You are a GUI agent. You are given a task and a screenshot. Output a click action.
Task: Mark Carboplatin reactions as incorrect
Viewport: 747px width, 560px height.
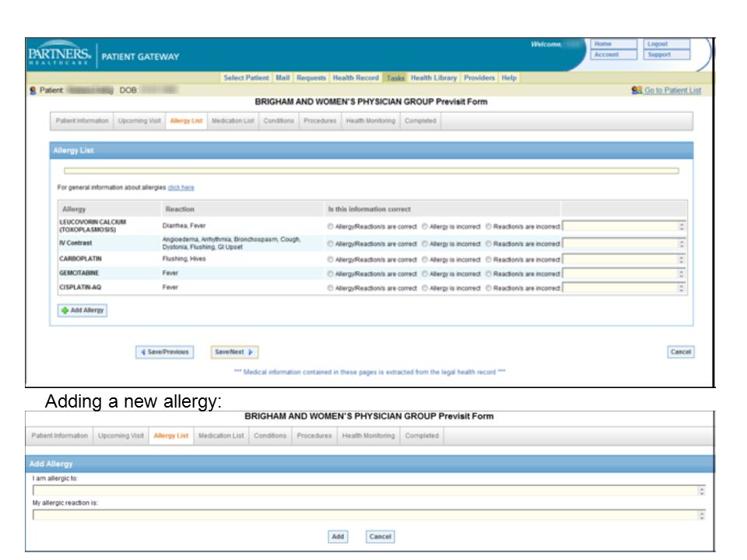[x=489, y=260]
